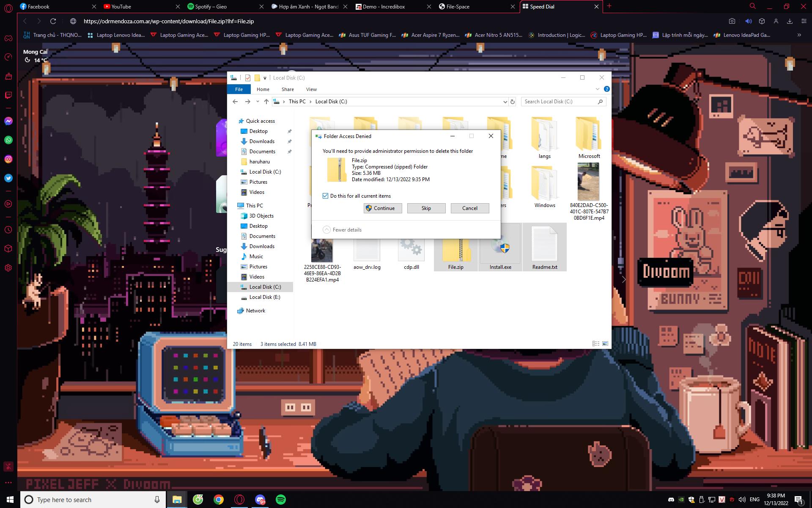812x508 pixels.
Task: Tick 'Do this for all current items' checkbox
Action: coord(325,196)
